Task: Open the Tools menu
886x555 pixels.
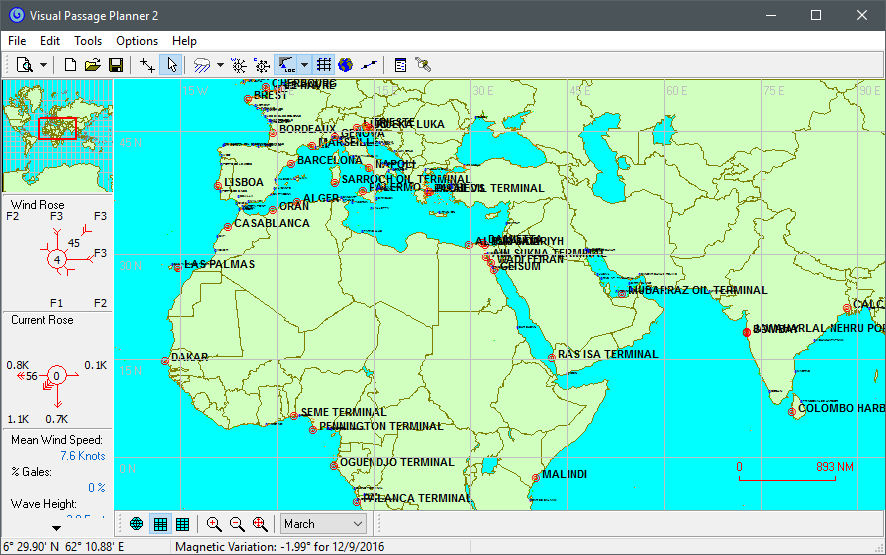Action: tap(88, 41)
